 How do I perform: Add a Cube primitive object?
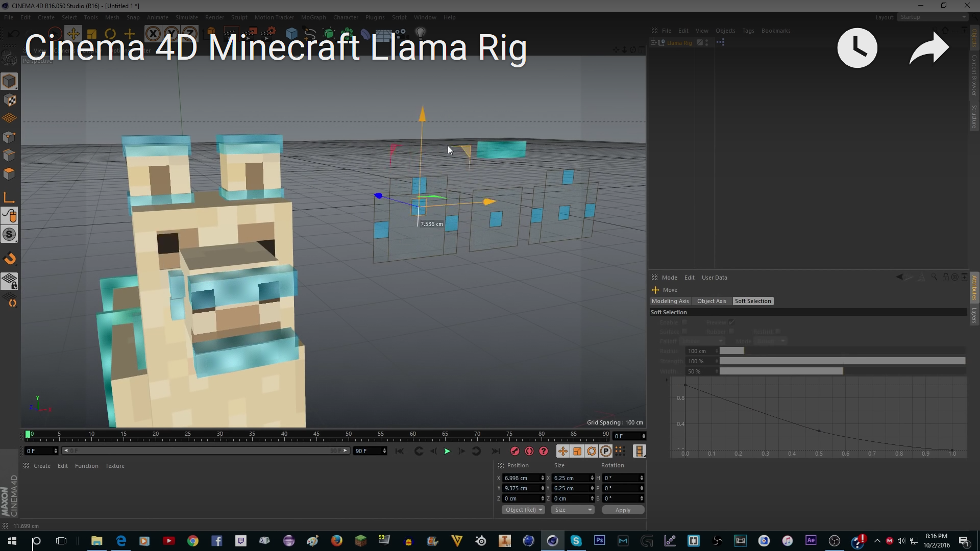pyautogui.click(x=291, y=34)
